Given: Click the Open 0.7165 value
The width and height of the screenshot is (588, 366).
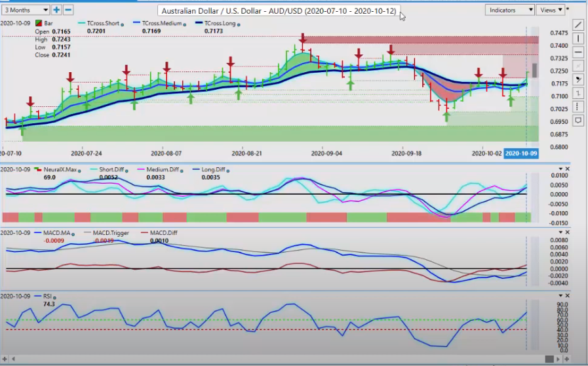Looking at the screenshot, I should click(61, 31).
